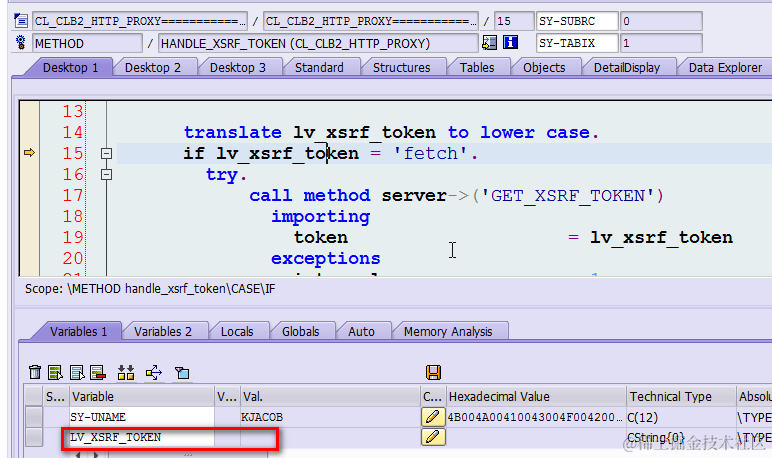Click the first CL_CLB2_HTTP_PROXY program field
The image size is (772, 458).
(140, 21)
